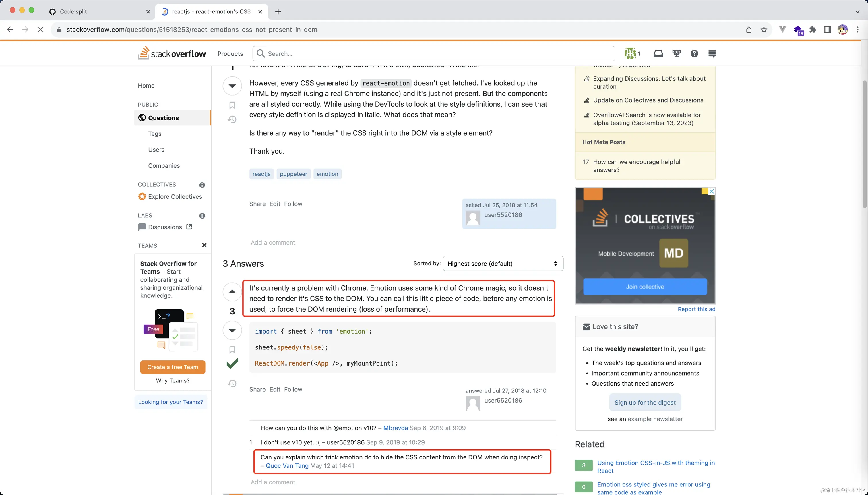The width and height of the screenshot is (868, 495).
Task: Select the Explore Collectives star icon
Action: (x=142, y=196)
